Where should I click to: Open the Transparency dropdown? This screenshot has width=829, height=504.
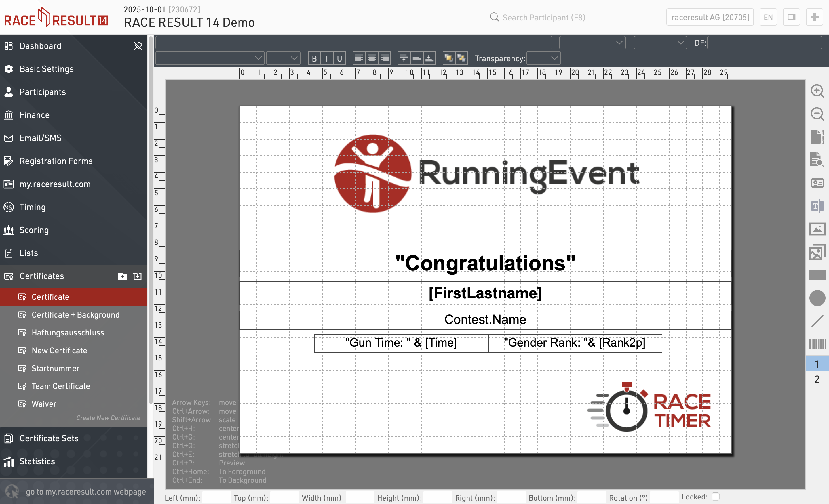543,58
